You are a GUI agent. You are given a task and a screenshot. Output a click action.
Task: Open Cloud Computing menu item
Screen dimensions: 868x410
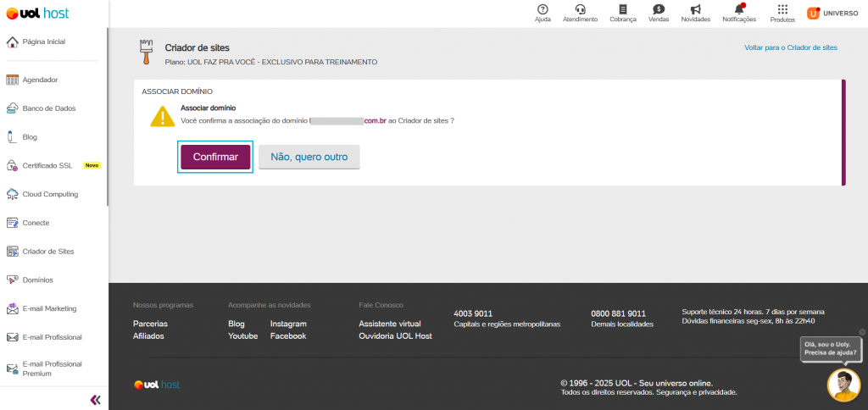pyautogui.click(x=50, y=194)
